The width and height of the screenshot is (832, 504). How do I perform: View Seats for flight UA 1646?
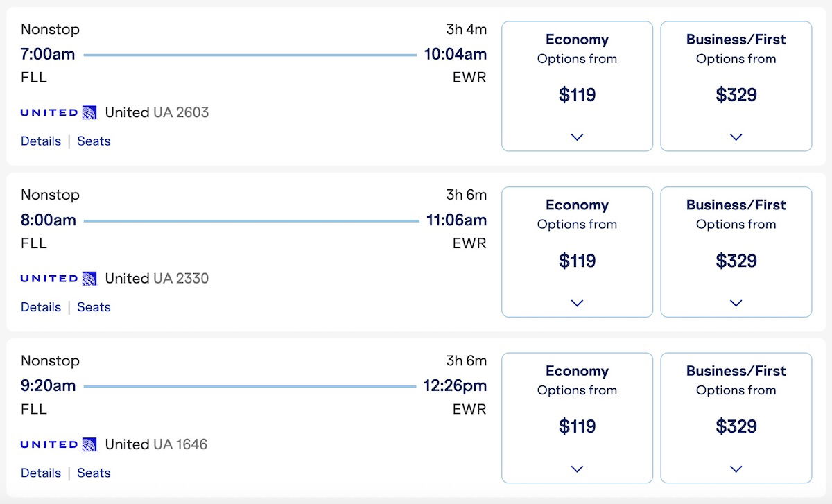[94, 473]
